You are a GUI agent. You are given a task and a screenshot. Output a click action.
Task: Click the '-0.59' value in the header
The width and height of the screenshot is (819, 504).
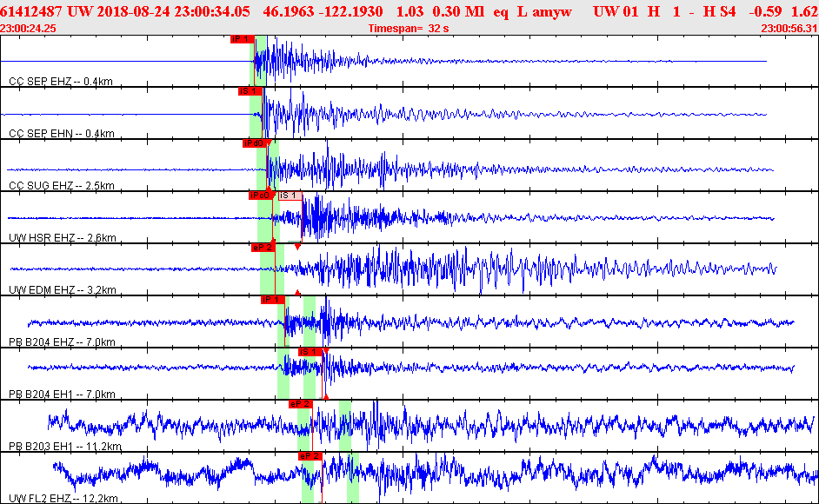(765, 11)
